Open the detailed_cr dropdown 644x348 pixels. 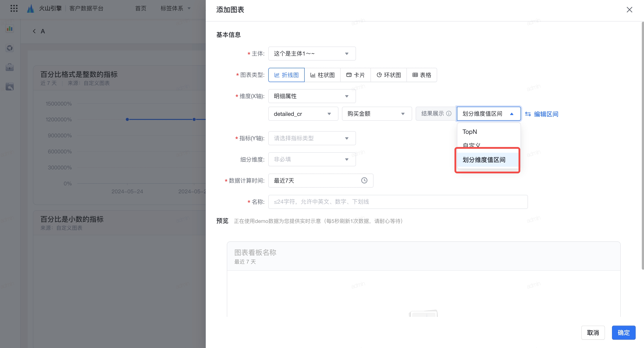[x=303, y=114]
